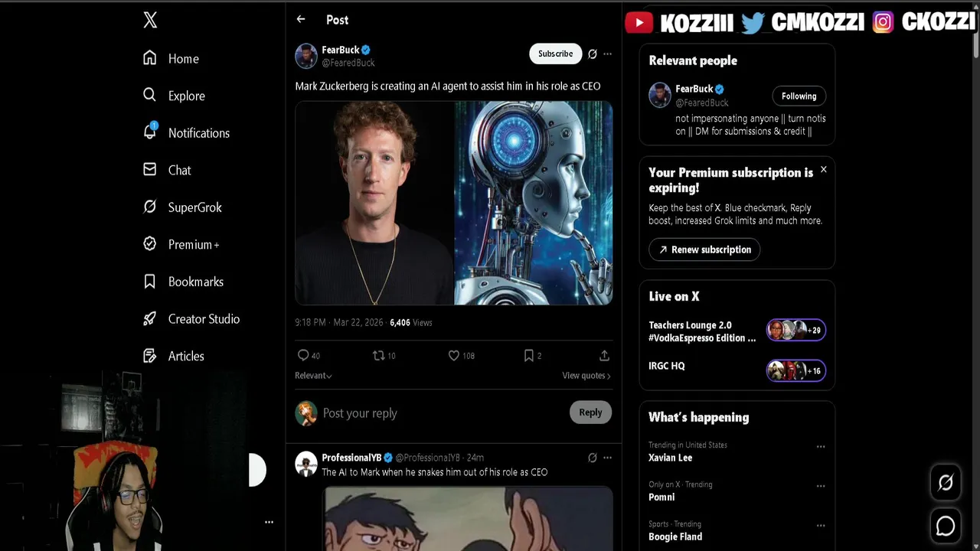Expand the Relevant replies sort dropdown
980x551 pixels.
coord(313,376)
